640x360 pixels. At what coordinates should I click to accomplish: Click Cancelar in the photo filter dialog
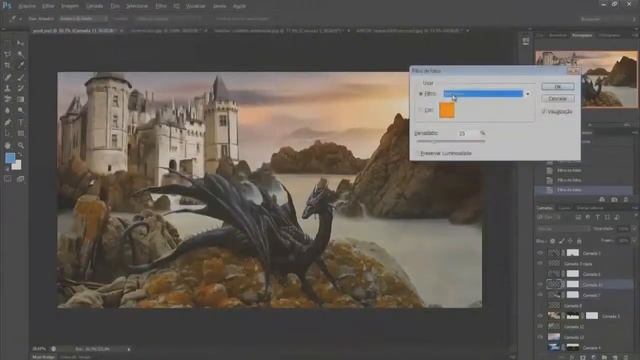[558, 99]
